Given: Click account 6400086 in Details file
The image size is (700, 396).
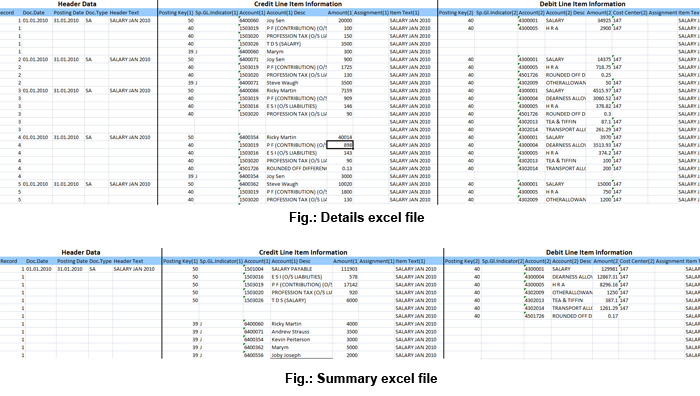Looking at the screenshot, I should (x=249, y=91).
